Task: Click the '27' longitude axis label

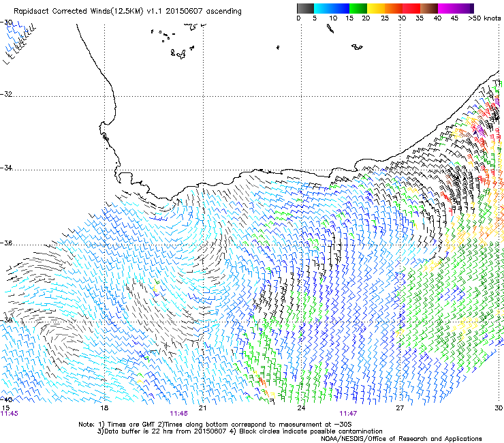Action: [x=400, y=408]
